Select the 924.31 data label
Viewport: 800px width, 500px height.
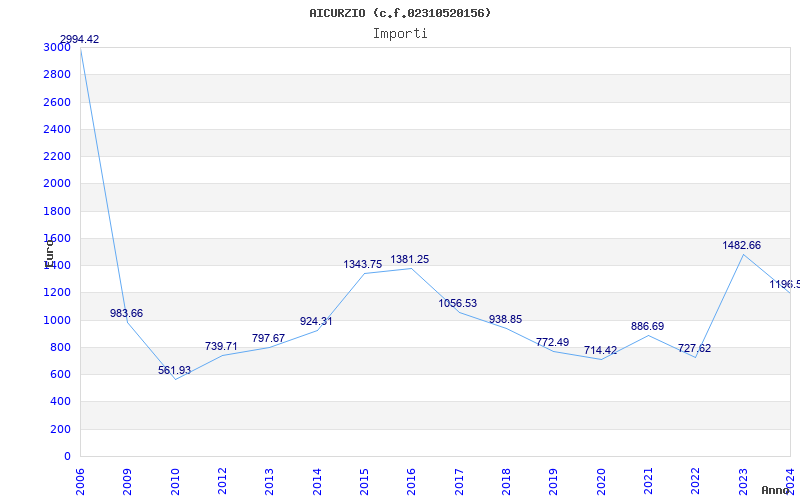(x=316, y=321)
